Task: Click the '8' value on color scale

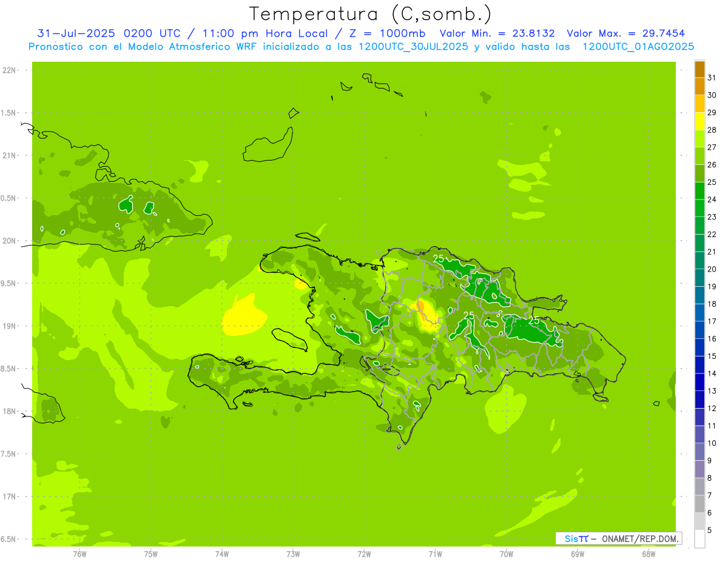Action: point(709,478)
